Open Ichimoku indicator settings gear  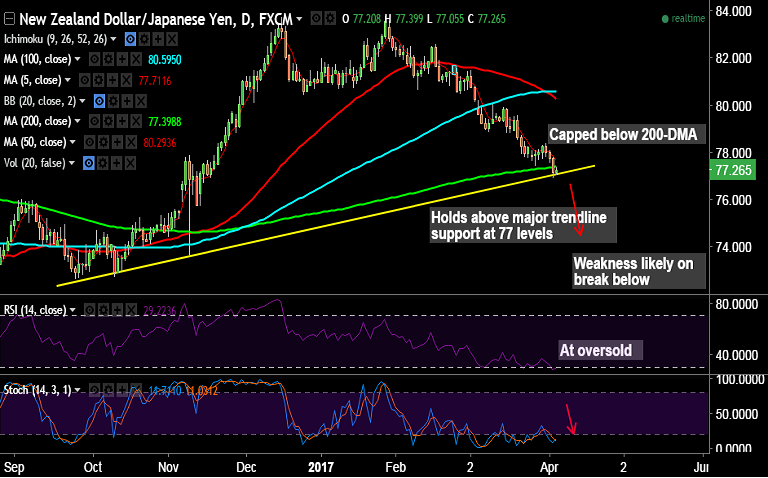coord(144,39)
